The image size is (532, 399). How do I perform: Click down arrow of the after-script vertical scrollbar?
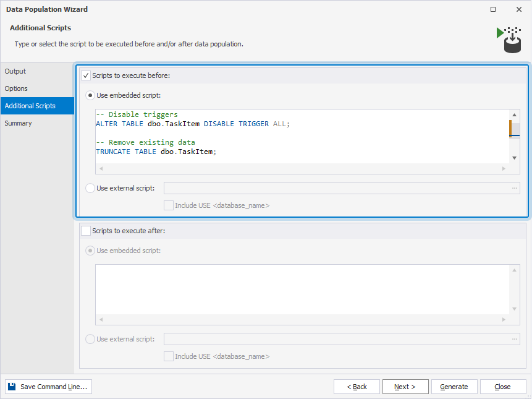coord(514,309)
